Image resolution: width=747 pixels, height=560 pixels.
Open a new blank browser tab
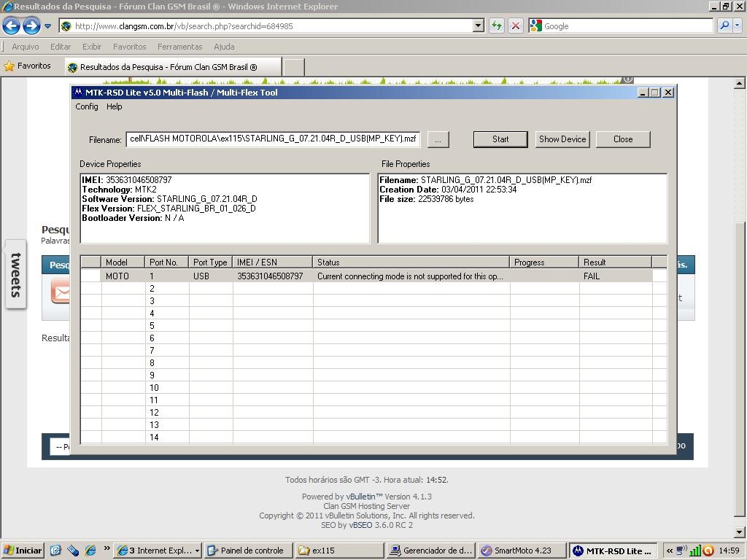tap(293, 67)
